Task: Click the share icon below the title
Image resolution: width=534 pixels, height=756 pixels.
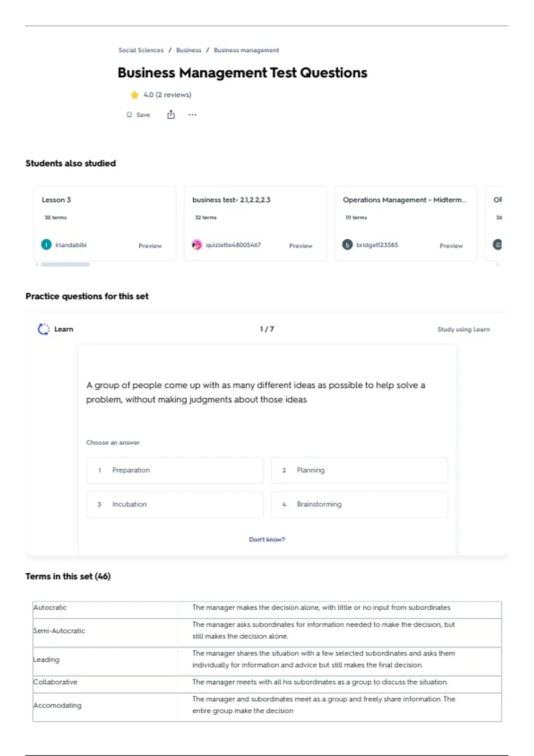Action: point(171,115)
